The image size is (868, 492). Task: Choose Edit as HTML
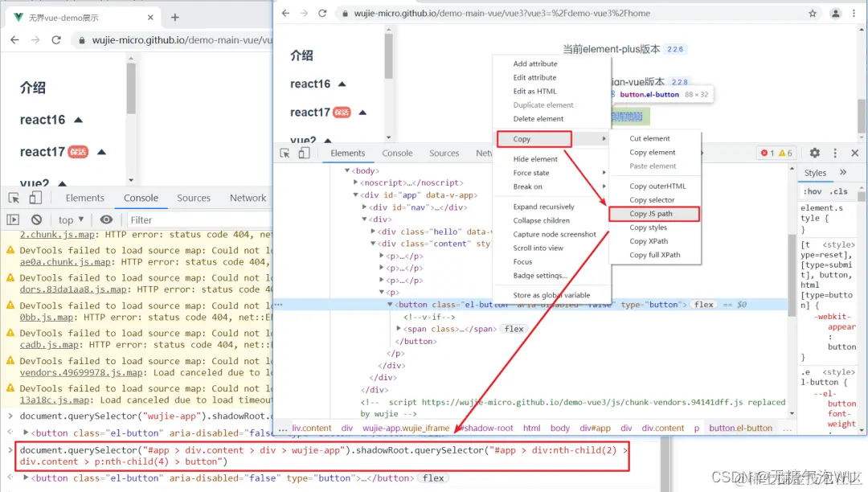click(x=534, y=92)
